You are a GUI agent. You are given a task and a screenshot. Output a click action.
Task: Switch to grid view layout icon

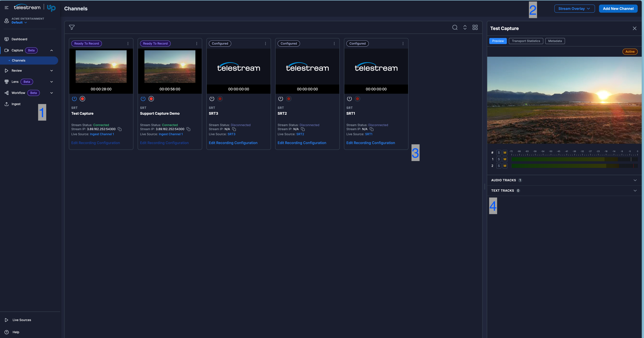point(475,27)
